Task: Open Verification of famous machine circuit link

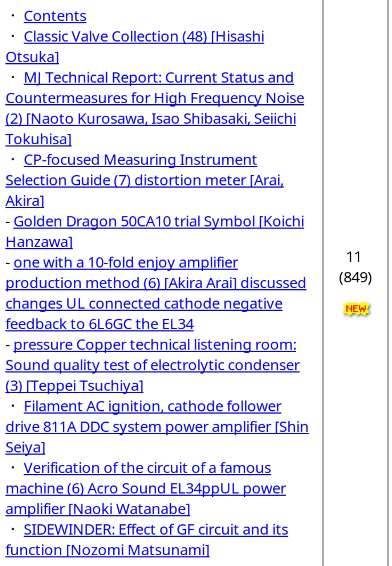Action: coord(147,468)
